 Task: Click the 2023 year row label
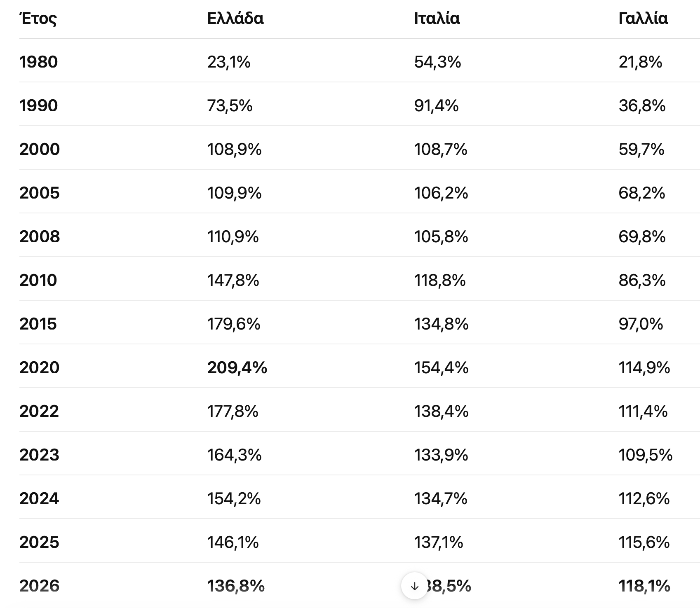click(x=39, y=455)
